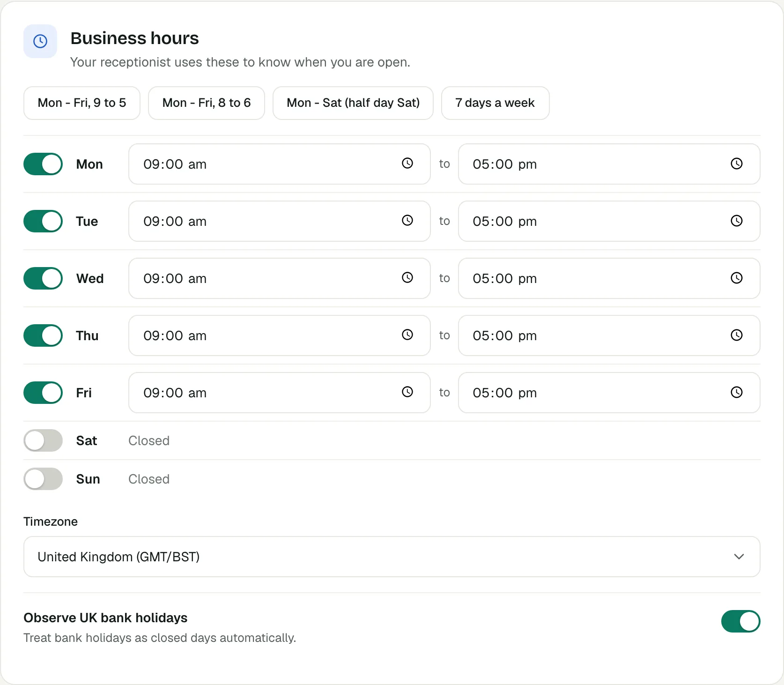Switch off Friday toggle
Screen dimensions: 784x685
[43, 393]
